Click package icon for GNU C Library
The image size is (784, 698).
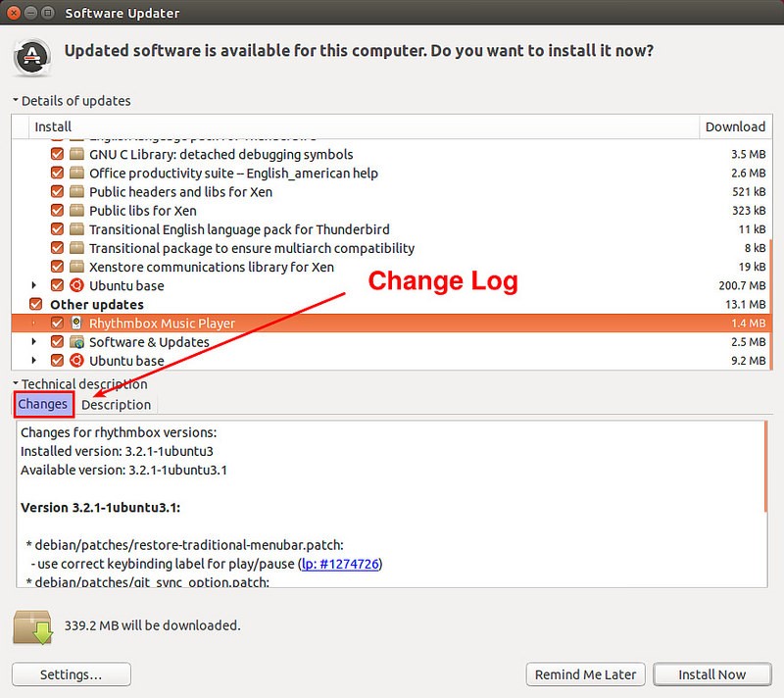(x=76, y=154)
